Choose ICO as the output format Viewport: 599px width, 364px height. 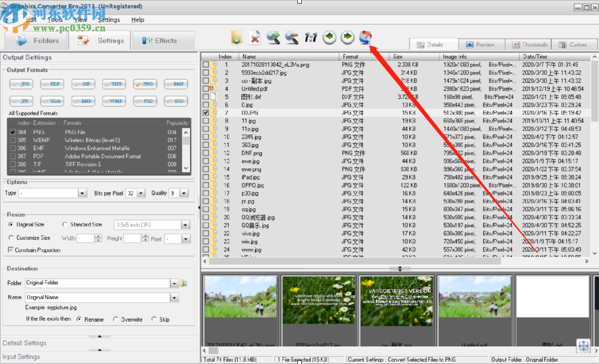pyautogui.click(x=176, y=101)
